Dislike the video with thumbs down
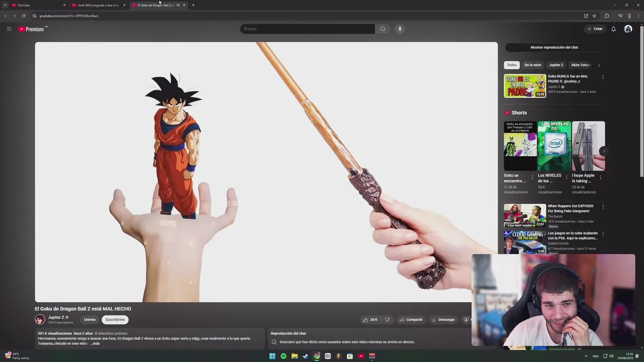644x362 pixels. [x=387, y=320]
